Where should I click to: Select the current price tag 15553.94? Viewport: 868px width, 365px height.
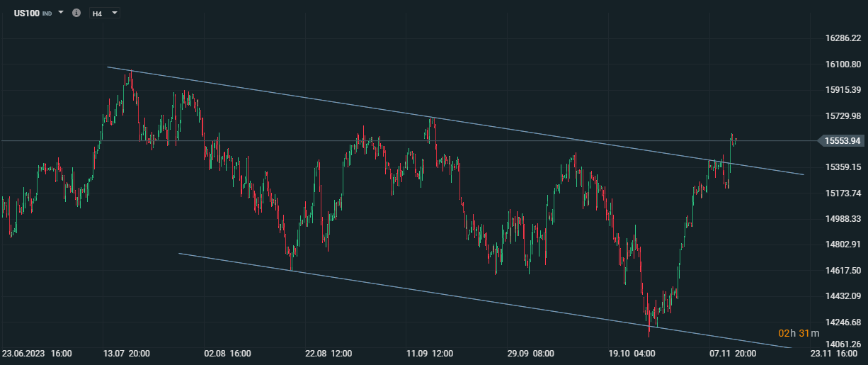pos(842,141)
